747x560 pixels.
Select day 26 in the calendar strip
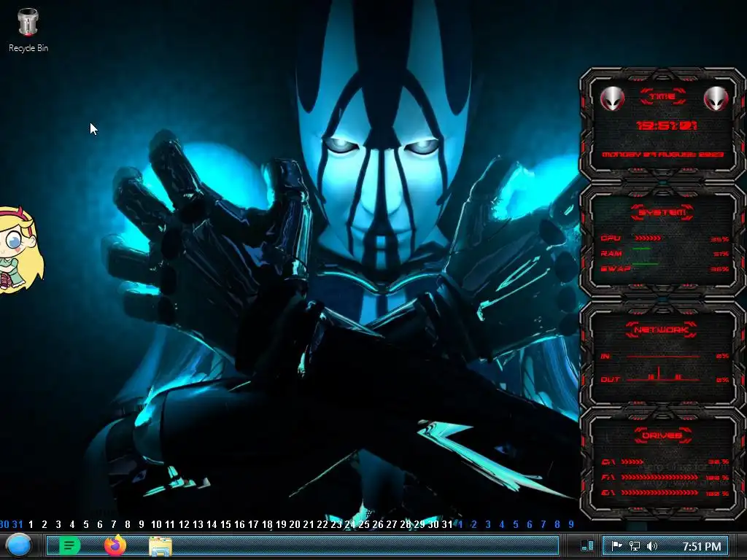click(x=377, y=524)
